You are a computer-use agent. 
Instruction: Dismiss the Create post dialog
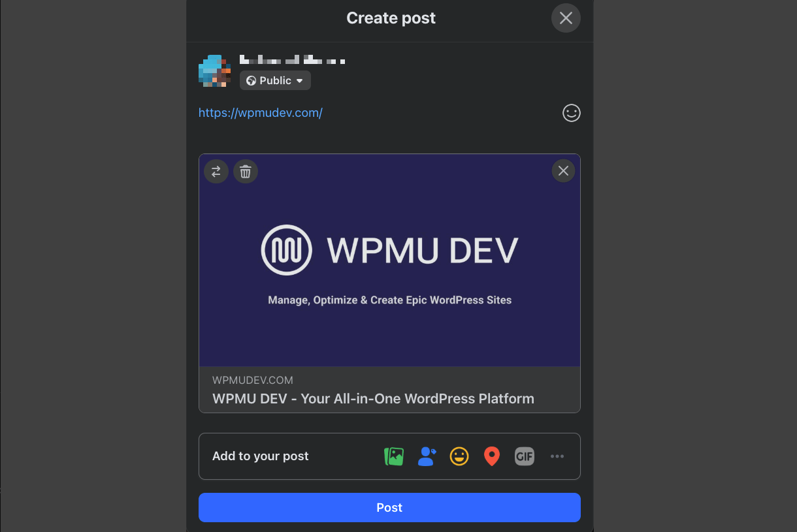(x=566, y=18)
